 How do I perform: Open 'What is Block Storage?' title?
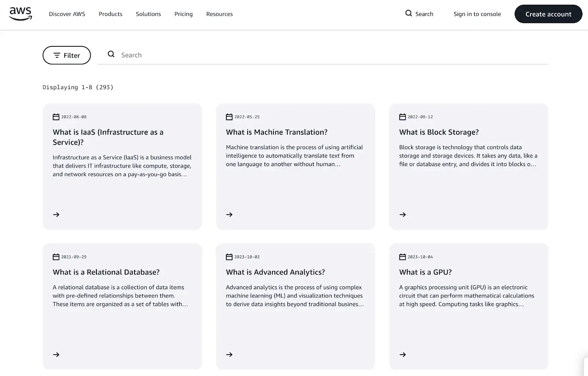pos(439,132)
